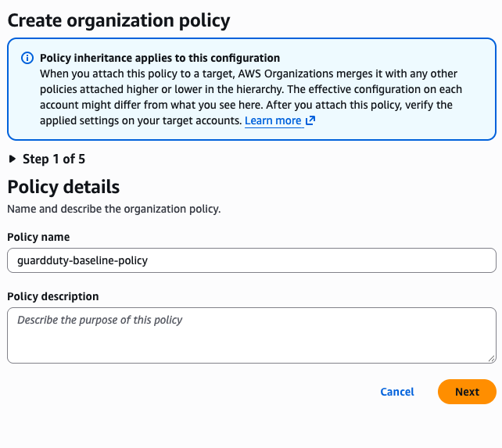Click the 'Policy details' heading
The height and width of the screenshot is (448, 502).
pyautogui.click(x=63, y=187)
